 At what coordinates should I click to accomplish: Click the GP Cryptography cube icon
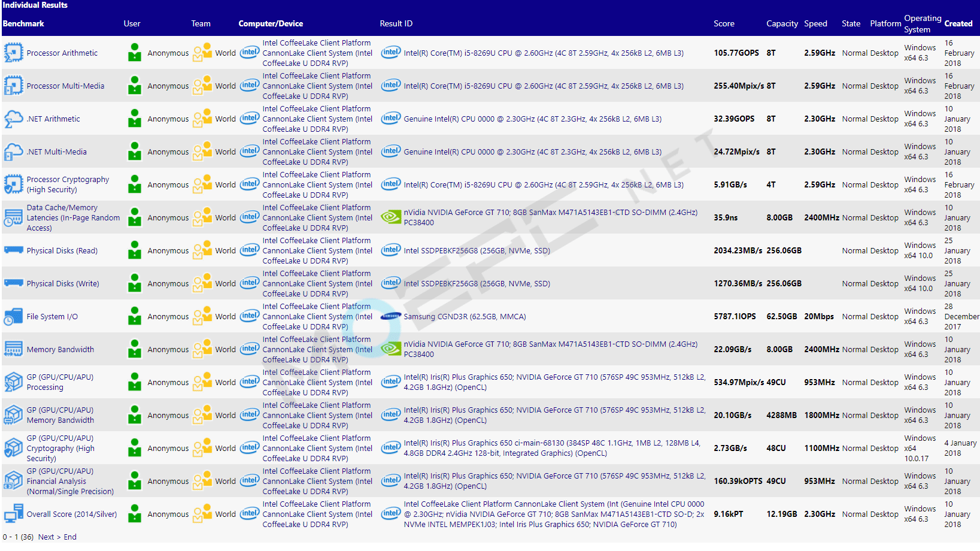[13, 448]
